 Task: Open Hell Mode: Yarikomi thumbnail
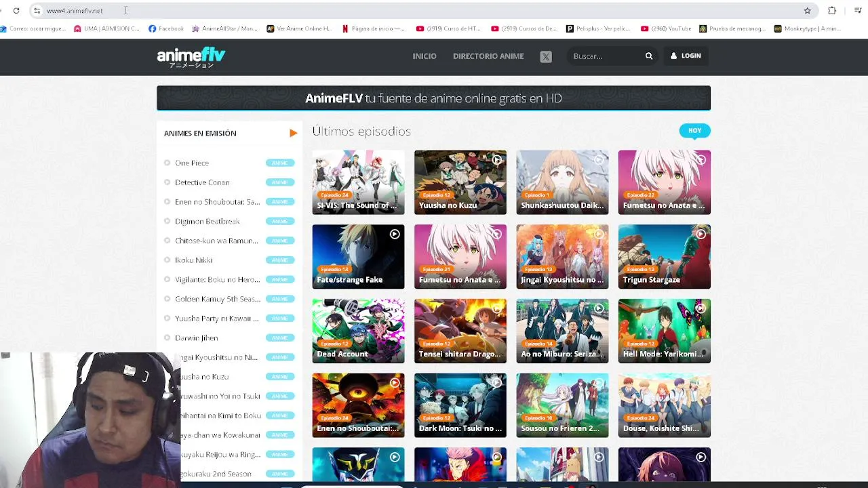[665, 331]
